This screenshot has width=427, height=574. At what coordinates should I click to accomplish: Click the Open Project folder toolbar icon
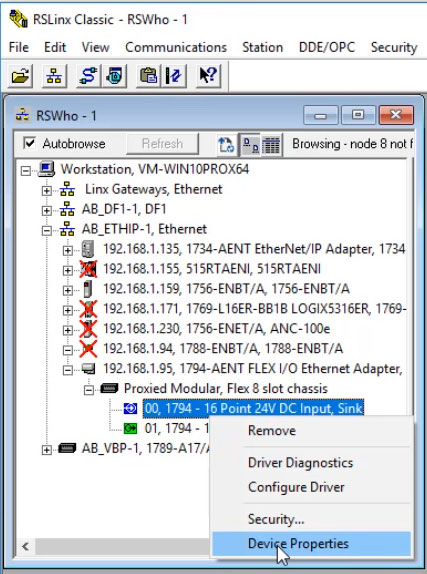20,76
